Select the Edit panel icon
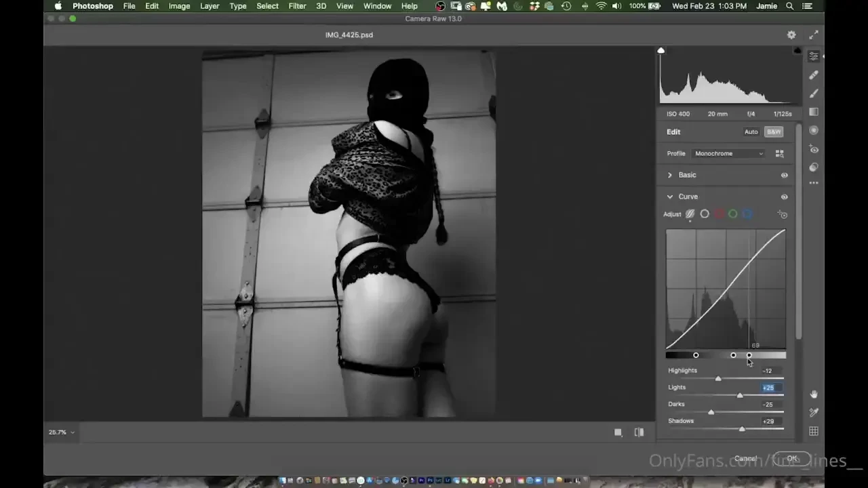Viewport: 868px width, 488px height. click(814, 56)
